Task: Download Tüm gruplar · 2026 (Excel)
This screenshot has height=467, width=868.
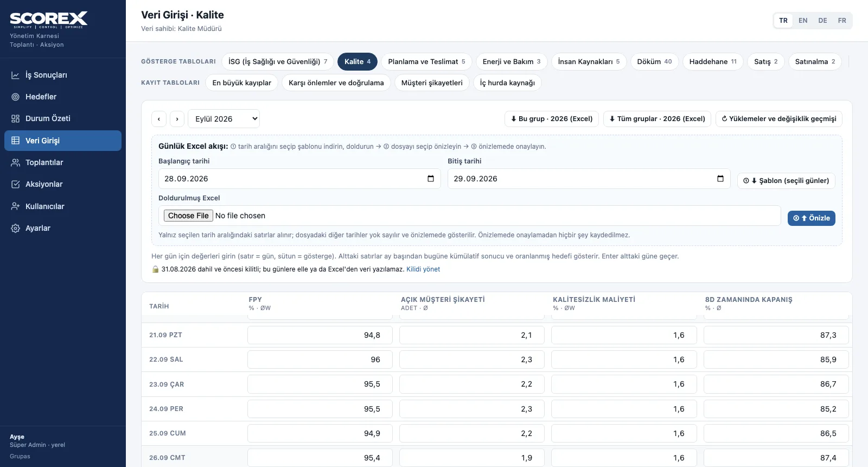Action: tap(657, 119)
